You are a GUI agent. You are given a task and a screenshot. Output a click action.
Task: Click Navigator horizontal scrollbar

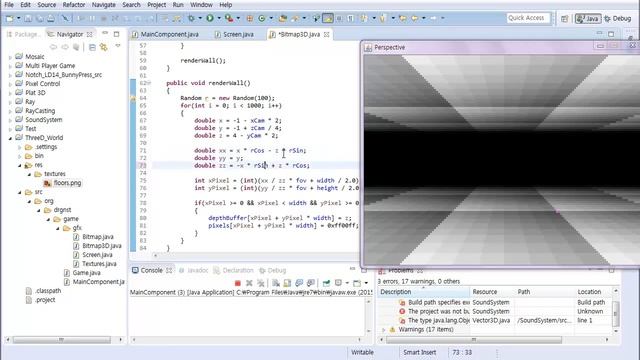(x=62, y=340)
